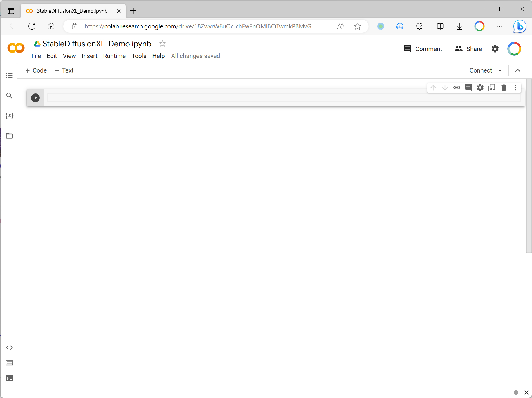Click the browser address bar
Image resolution: width=532 pixels, height=398 pixels.
(198, 26)
